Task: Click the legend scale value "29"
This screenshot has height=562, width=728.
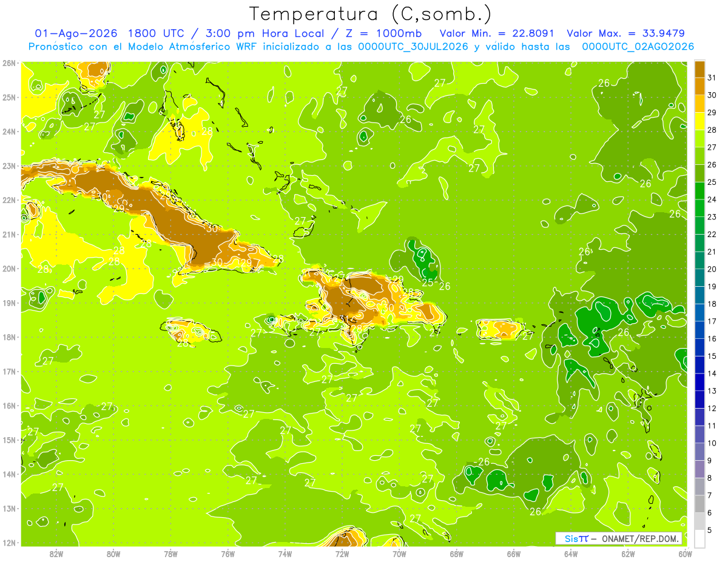Action: (x=712, y=112)
